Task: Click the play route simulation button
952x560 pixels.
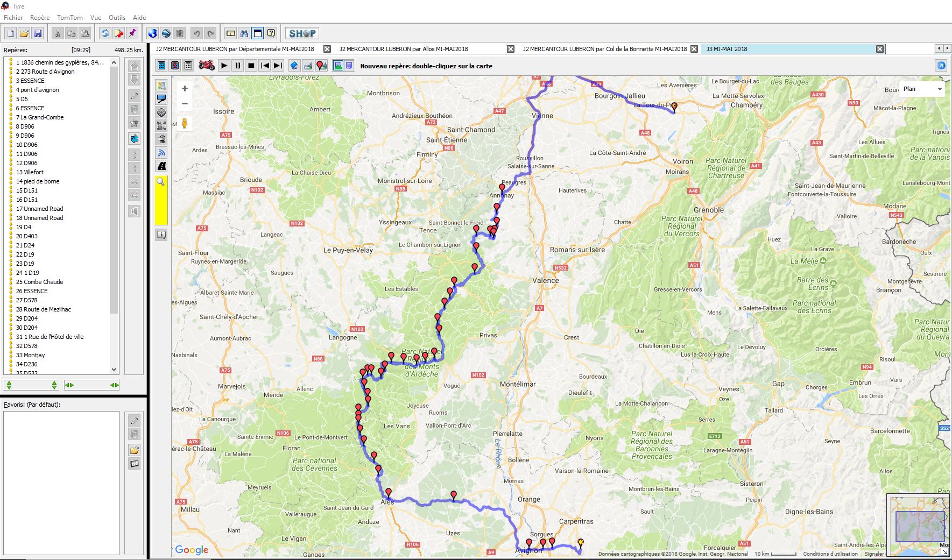Action: [x=224, y=66]
